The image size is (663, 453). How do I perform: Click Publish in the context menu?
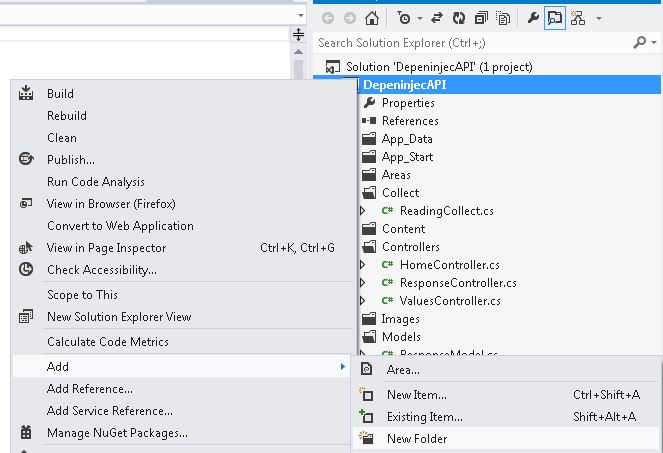point(71,160)
